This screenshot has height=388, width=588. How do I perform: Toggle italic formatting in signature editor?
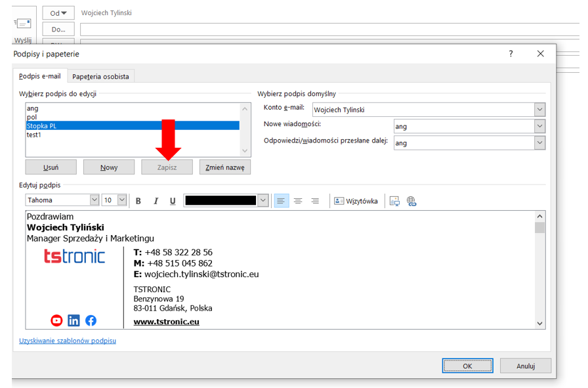click(x=156, y=201)
